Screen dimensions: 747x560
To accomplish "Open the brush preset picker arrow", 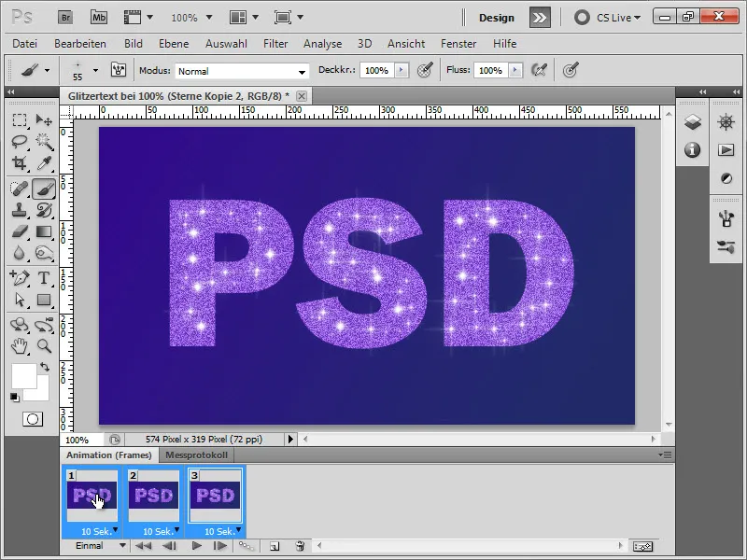I will (96, 71).
